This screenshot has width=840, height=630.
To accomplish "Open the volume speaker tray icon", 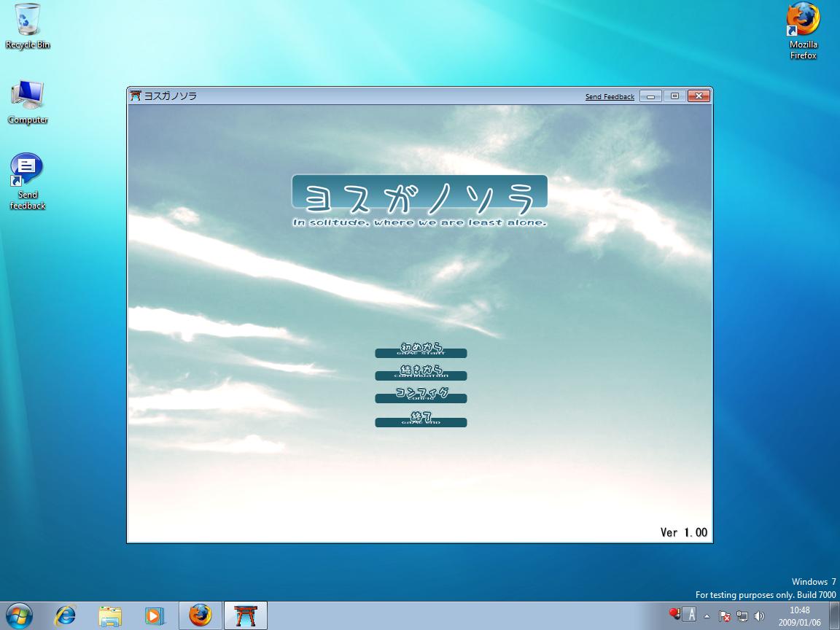I will [758, 616].
